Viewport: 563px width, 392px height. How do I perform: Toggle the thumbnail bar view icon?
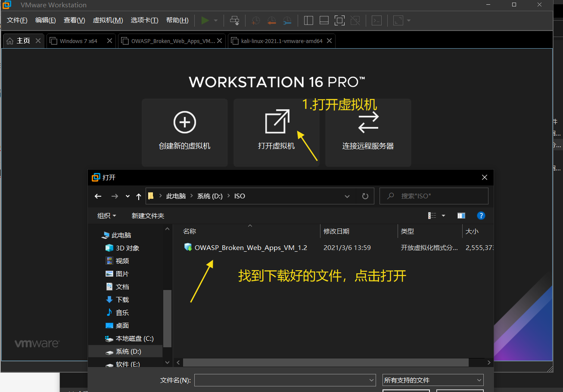[324, 20]
